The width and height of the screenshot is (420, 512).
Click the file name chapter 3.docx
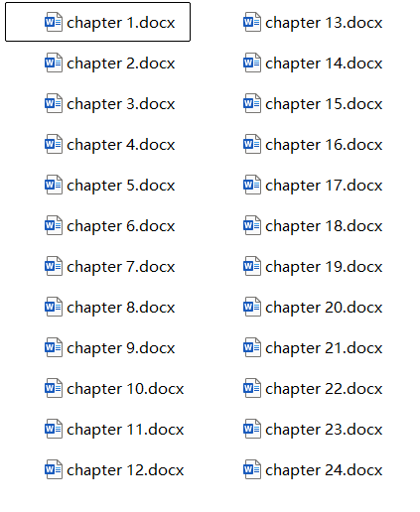(x=121, y=104)
